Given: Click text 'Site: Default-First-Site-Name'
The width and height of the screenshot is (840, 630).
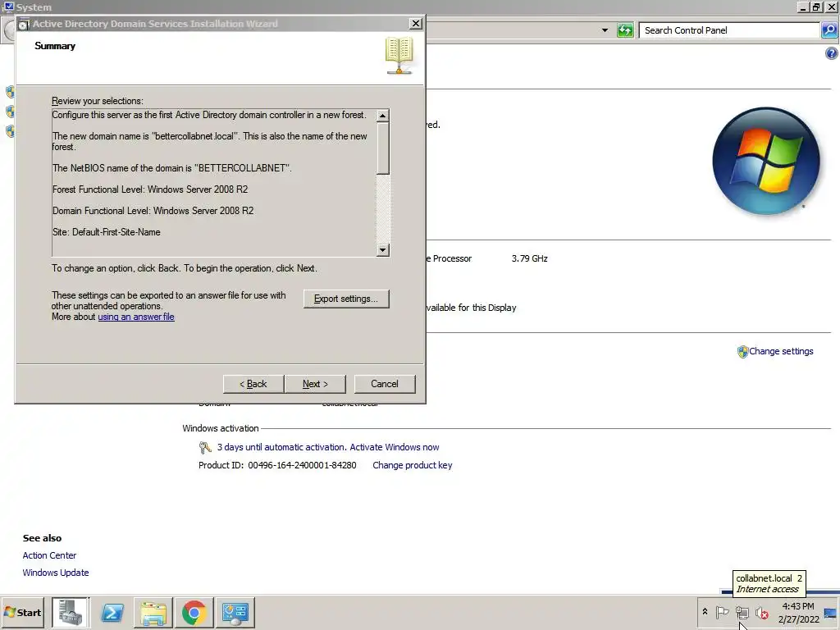Looking at the screenshot, I should coord(107,232).
